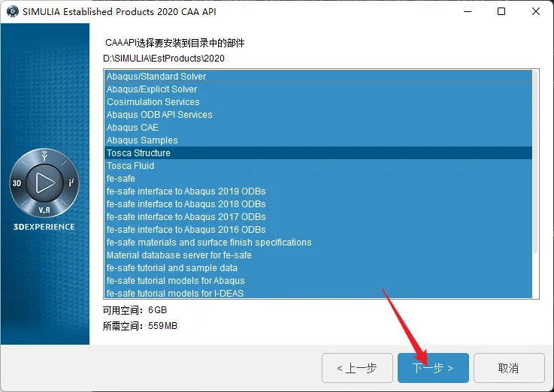The height and width of the screenshot is (392, 554).
Task: Select fe-safe interface to Abaqus 2017 ODBs
Action: point(318,216)
